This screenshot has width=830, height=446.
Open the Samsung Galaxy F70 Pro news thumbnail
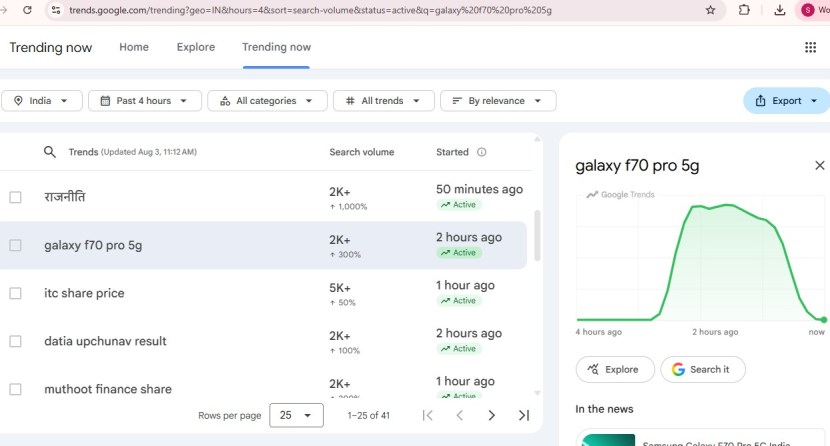click(x=608, y=440)
